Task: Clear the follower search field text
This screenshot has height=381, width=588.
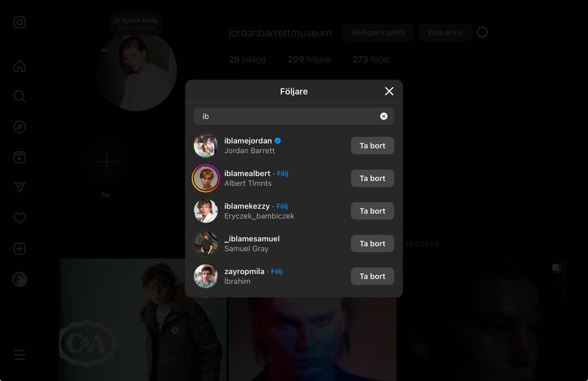Action: point(384,116)
